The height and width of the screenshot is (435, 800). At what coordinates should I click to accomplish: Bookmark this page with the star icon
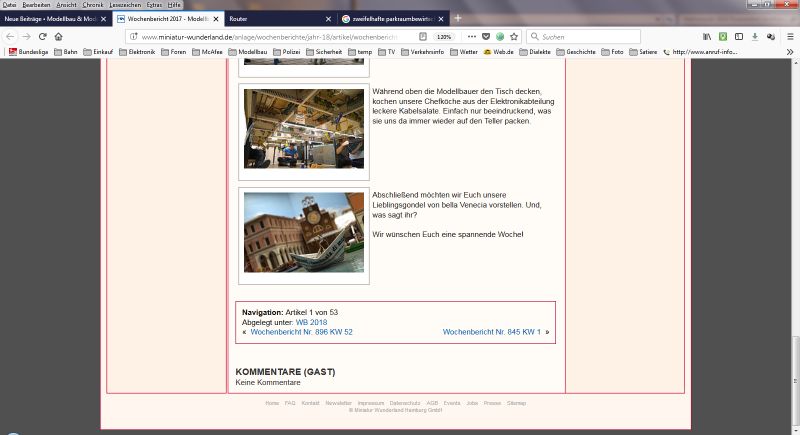click(x=514, y=36)
